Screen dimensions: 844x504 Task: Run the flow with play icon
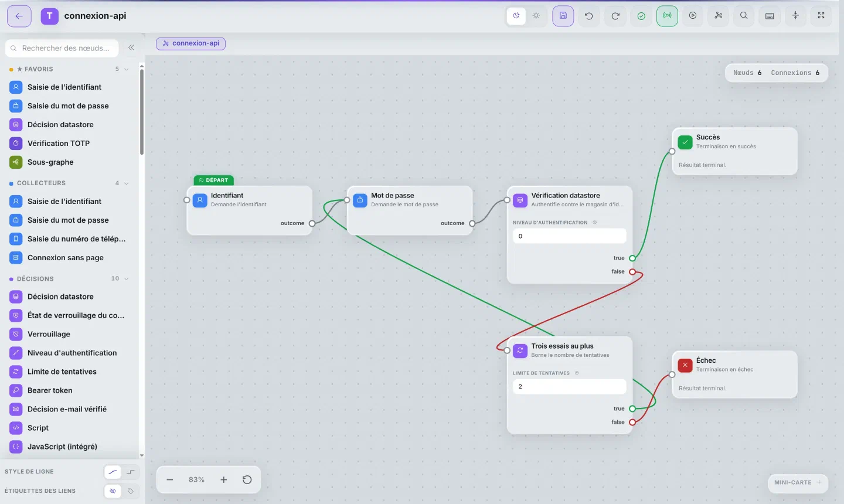coord(693,16)
